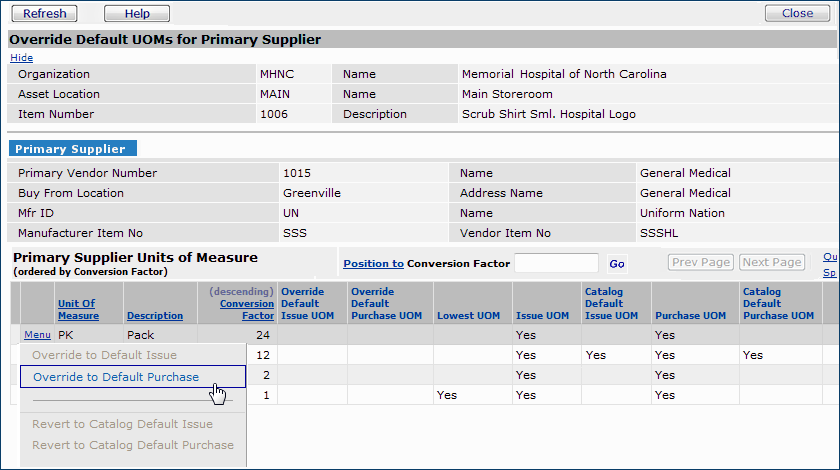The height and width of the screenshot is (470, 840).
Task: Switch to the Primary Supplier tab
Action: click(x=70, y=149)
